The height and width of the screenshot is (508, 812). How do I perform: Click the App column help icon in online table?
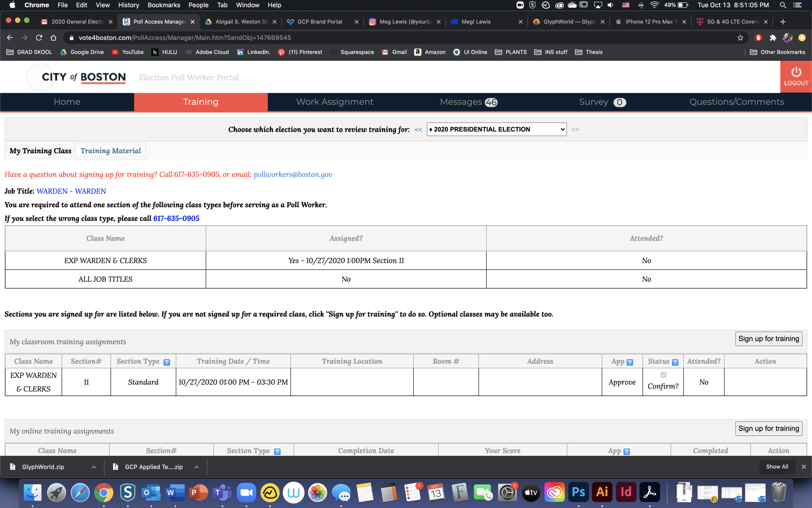626,451
